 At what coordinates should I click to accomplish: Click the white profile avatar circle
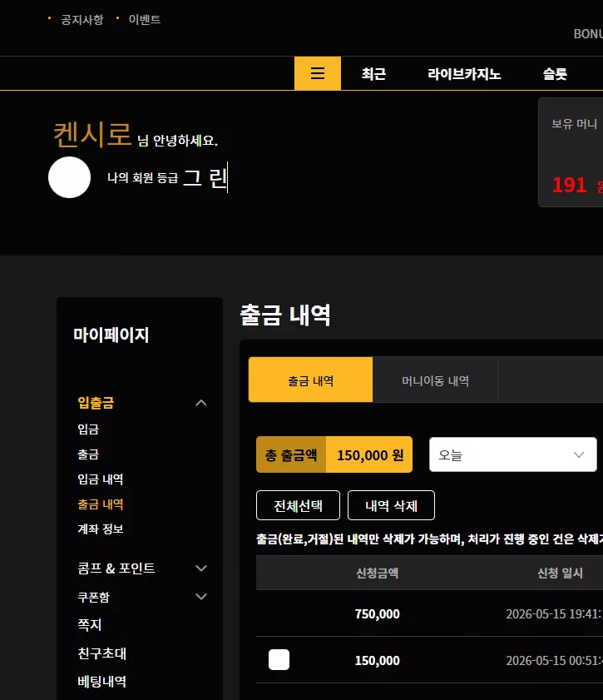(x=69, y=177)
